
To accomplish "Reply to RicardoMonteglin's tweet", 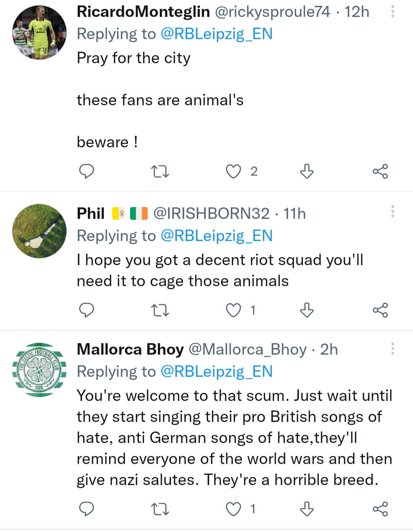I will coord(86,171).
